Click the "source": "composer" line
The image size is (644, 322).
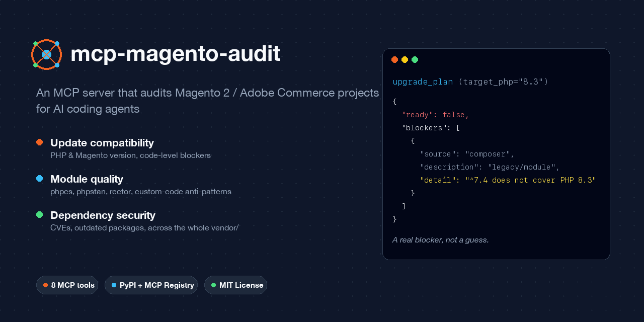(467, 154)
